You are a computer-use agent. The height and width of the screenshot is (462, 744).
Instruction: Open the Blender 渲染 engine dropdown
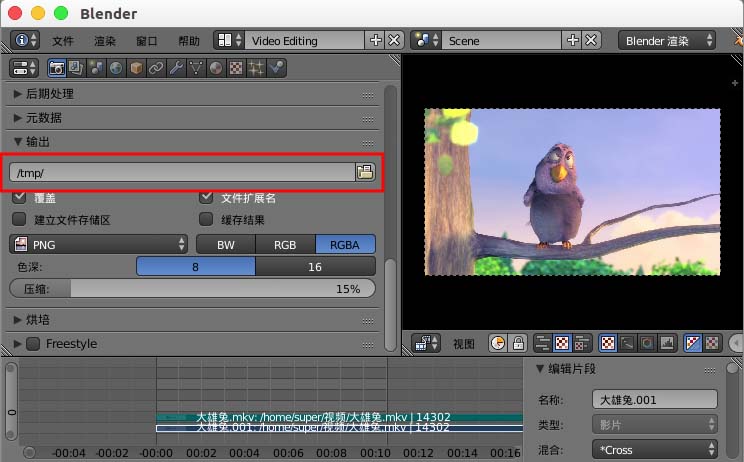pos(667,41)
